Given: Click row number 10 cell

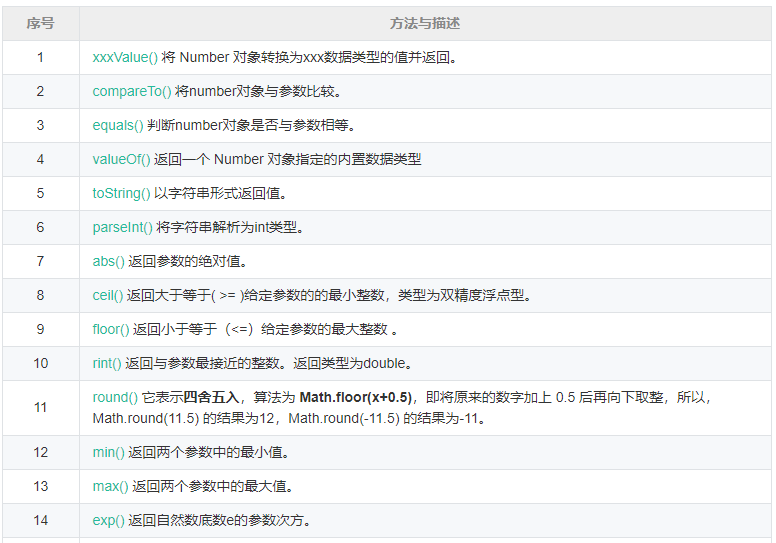Looking at the screenshot, I should point(41,363).
